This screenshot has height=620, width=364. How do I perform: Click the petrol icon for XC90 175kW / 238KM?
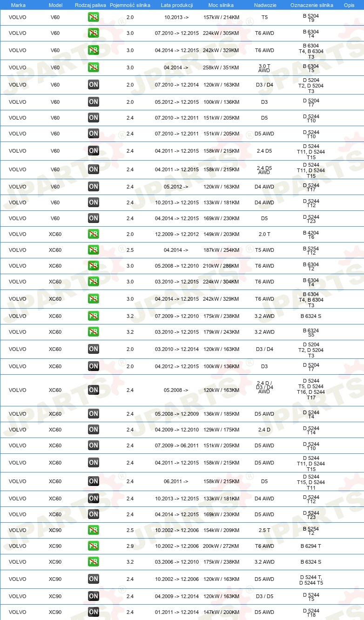tap(94, 562)
